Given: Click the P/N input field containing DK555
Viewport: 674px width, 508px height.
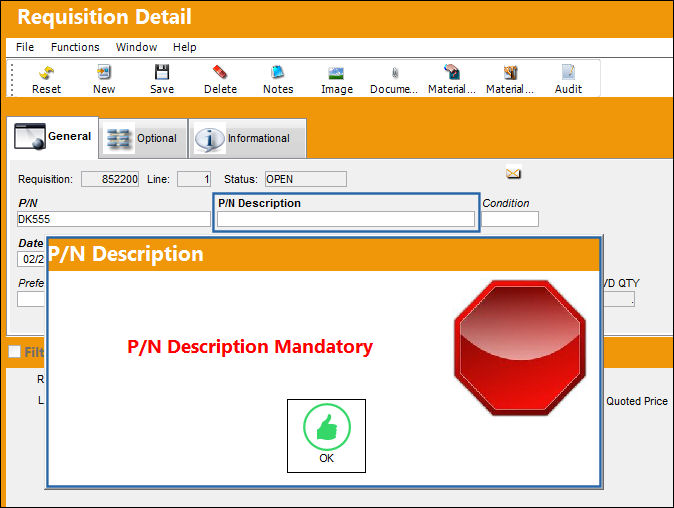Looking at the screenshot, I should 114,219.
